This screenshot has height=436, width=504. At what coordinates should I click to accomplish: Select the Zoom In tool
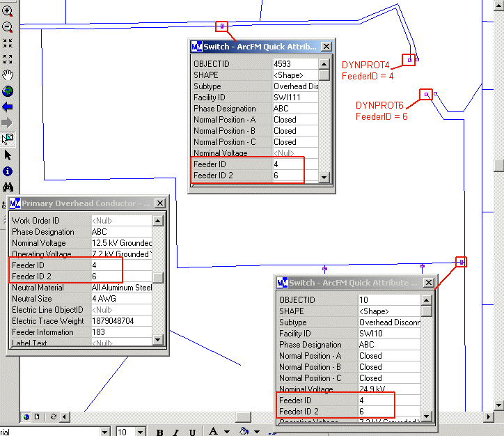point(8,11)
